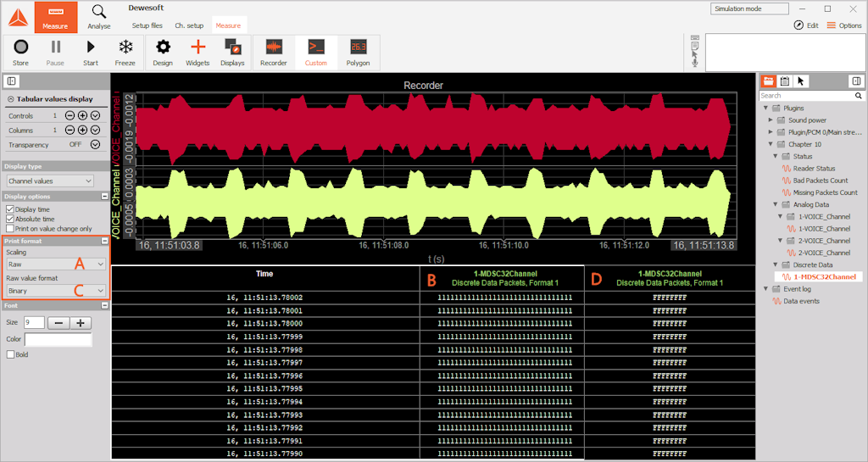Viewport: 868px width, 462px height.
Task: Collapse Print format section
Action: pyautogui.click(x=104, y=242)
